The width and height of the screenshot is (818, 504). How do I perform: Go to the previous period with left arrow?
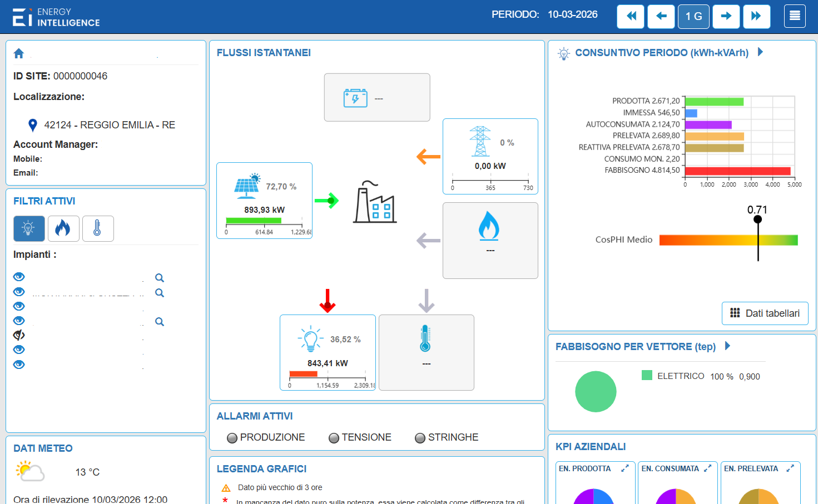point(661,16)
